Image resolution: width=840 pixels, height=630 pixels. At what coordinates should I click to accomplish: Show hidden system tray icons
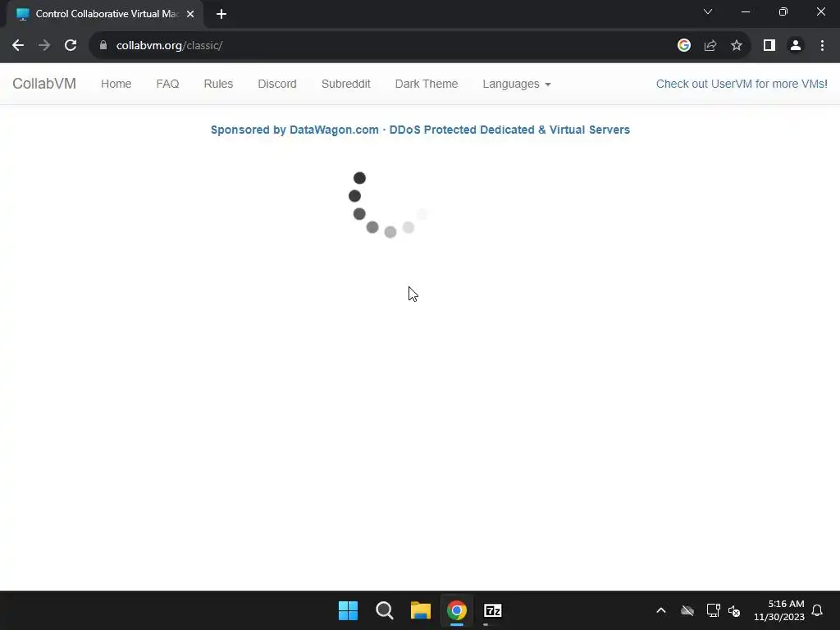click(661, 610)
